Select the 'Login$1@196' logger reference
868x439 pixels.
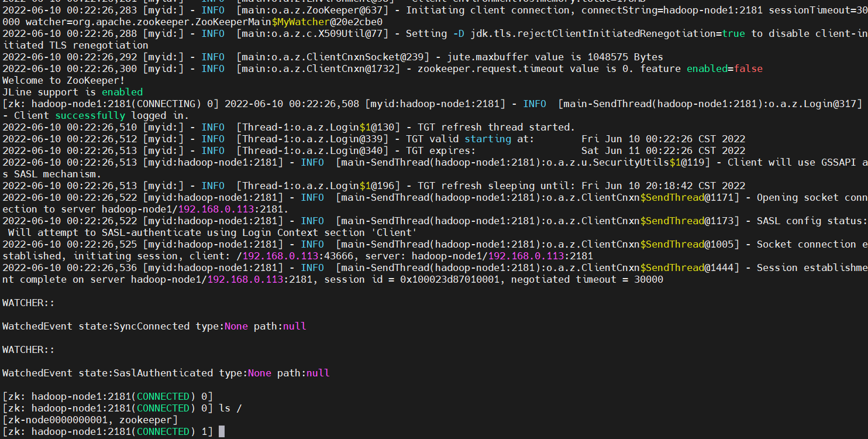click(x=362, y=186)
